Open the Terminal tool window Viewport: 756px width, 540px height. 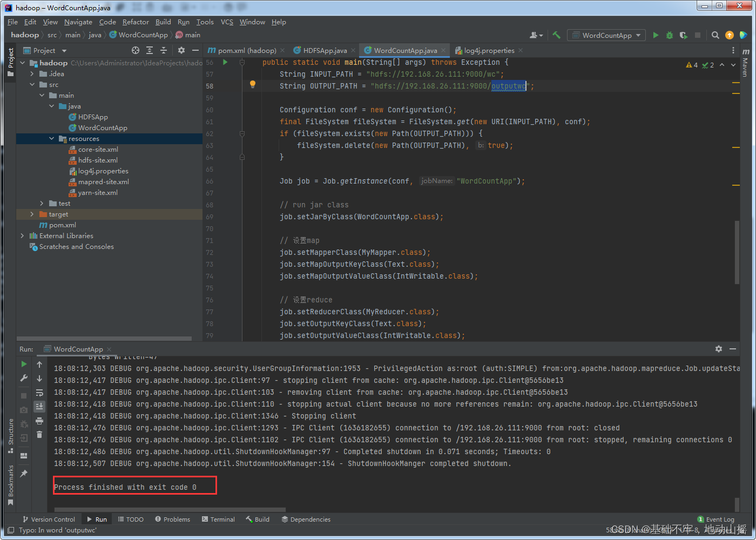[x=218, y=519]
